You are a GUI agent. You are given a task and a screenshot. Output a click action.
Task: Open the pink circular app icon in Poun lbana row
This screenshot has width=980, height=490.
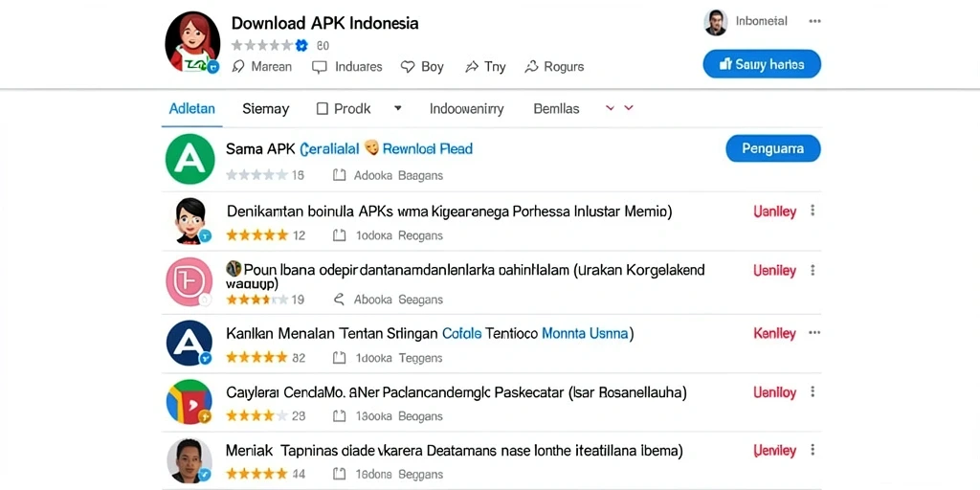point(189,281)
